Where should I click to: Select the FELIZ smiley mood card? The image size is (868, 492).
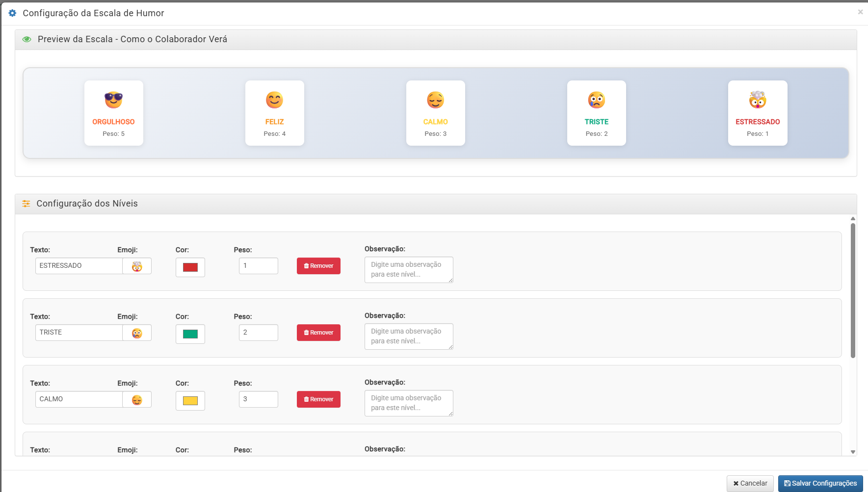(x=274, y=113)
